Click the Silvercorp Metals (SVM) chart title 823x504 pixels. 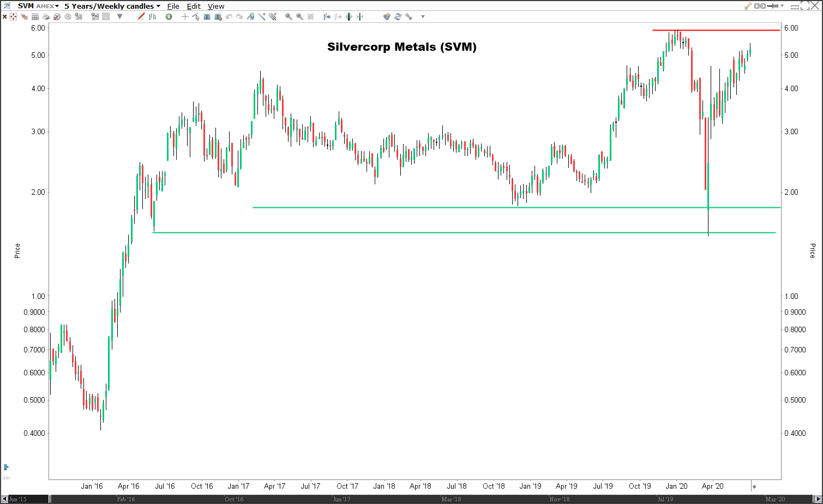coord(402,47)
